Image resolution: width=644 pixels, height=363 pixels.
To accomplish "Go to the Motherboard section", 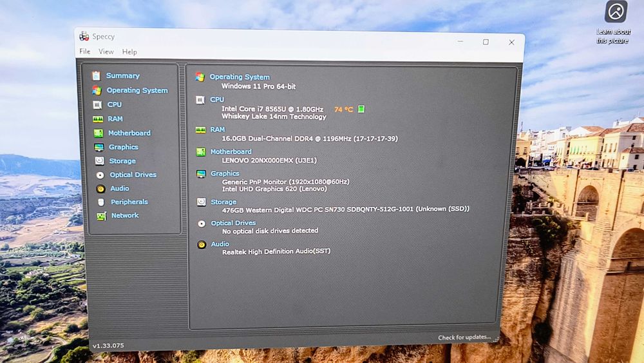I will [129, 133].
